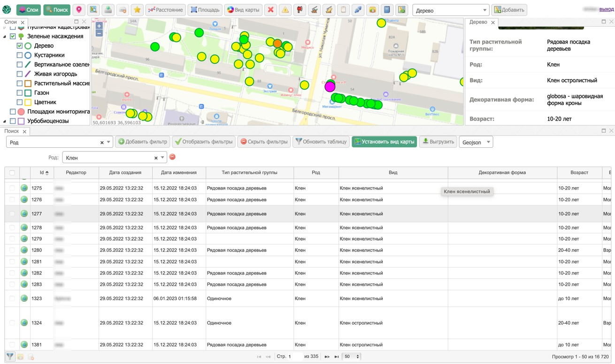Viewport: 615px width, 364px height.
Task: Click the globe icon in row 1277
Action: [x=24, y=213]
